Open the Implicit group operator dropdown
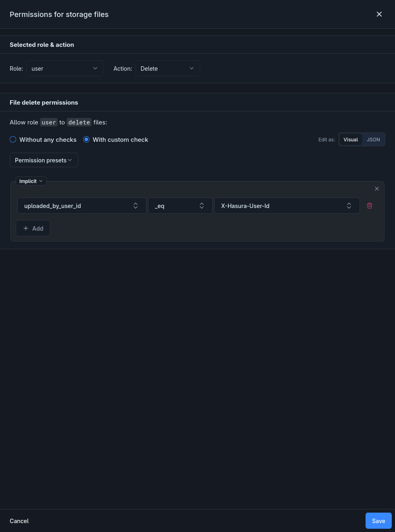395x532 pixels. click(31, 181)
